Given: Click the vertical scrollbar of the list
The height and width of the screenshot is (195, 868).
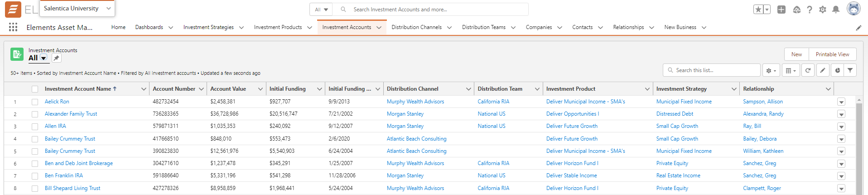Looking at the screenshot, I should 859,145.
